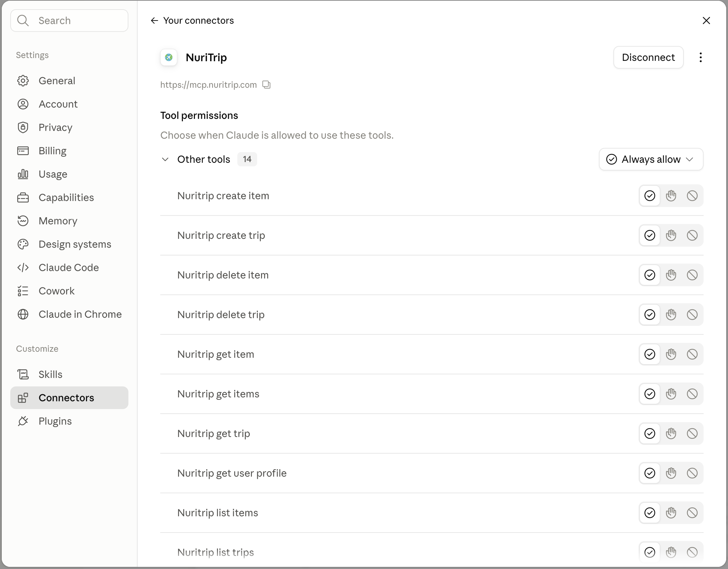Require approval for Nuritrip get trip
This screenshot has width=728, height=569.
pyautogui.click(x=671, y=433)
